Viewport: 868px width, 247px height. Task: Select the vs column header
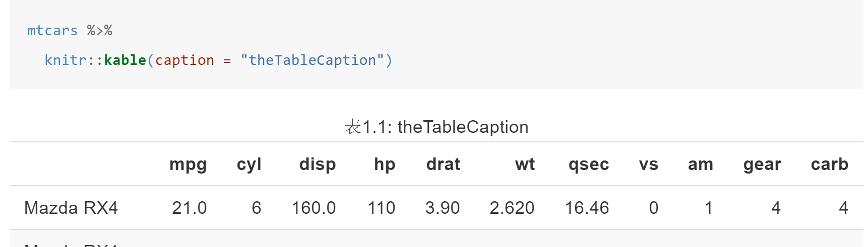649,164
